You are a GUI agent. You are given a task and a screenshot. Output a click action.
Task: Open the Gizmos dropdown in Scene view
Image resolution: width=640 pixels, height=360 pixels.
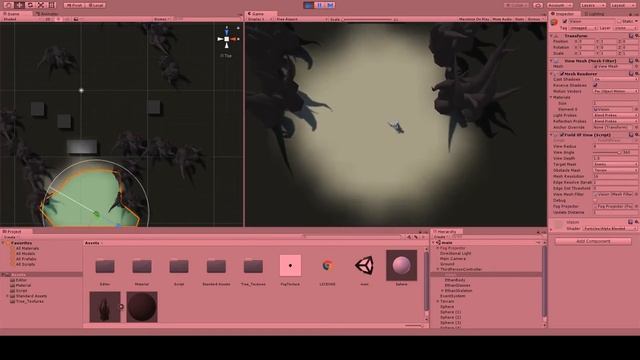point(161,19)
